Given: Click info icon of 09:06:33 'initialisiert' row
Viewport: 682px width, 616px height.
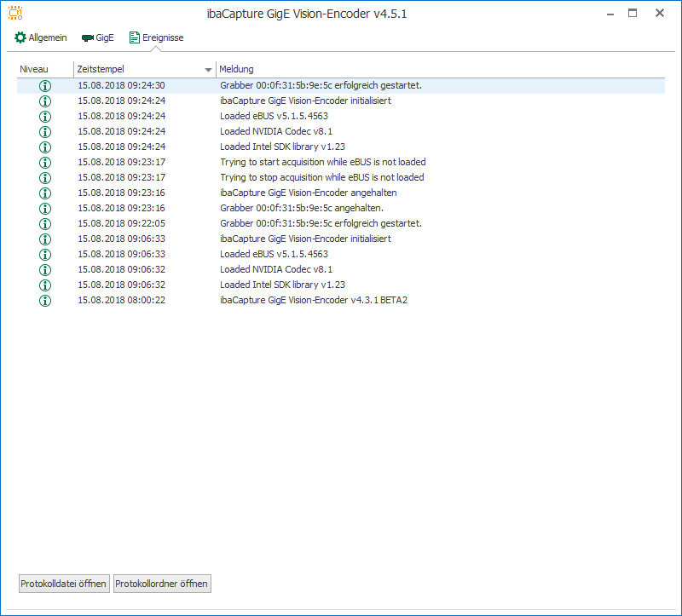Looking at the screenshot, I should click(45, 239).
